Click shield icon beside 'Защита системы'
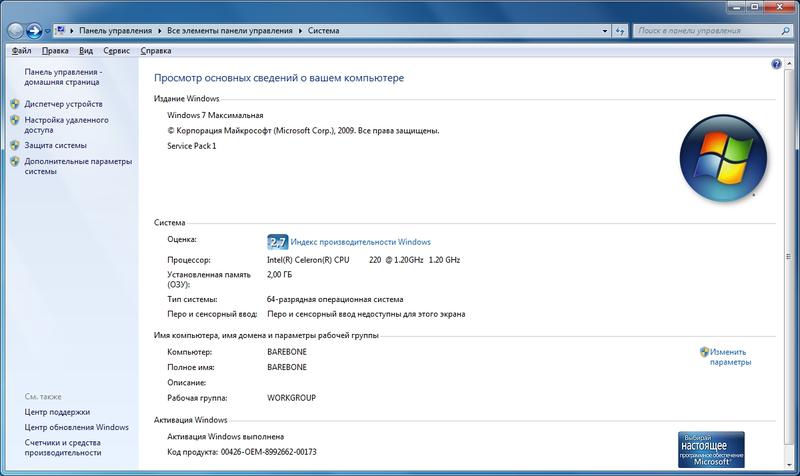The width and height of the screenshot is (800, 476). (x=15, y=145)
